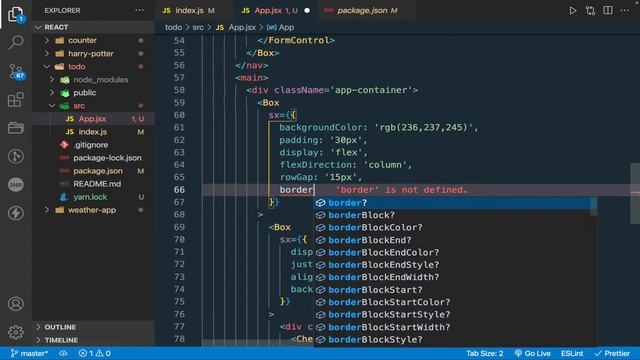Open the Search view icon

click(x=16, y=42)
